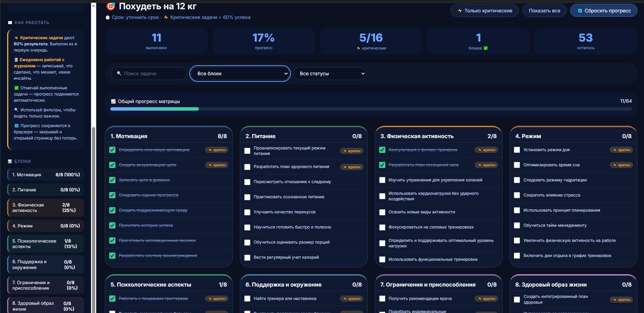Click критич badge on Консультация с фитнес-тренером
644x313 pixels.
click(487, 150)
